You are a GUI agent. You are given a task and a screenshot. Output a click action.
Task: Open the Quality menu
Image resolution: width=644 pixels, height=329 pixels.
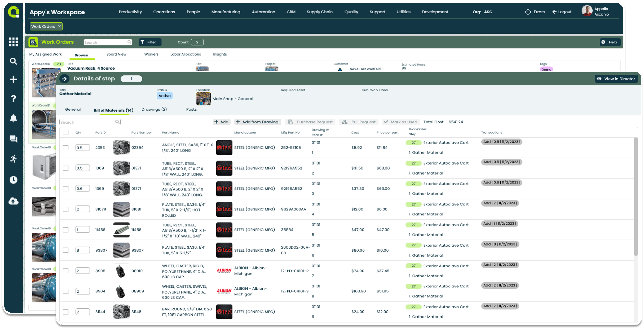point(351,12)
